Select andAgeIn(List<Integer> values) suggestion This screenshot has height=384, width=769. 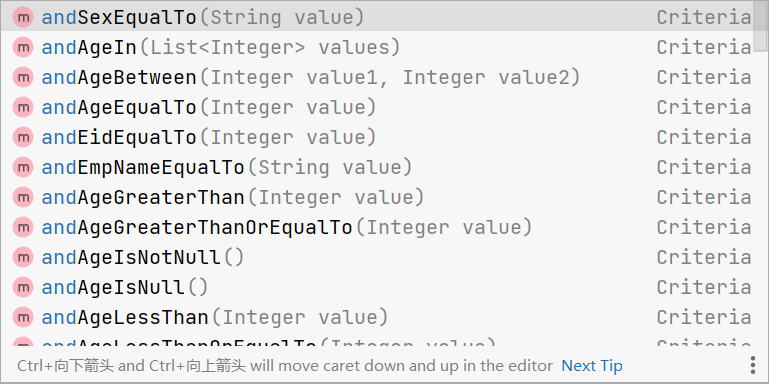[x=377, y=48]
